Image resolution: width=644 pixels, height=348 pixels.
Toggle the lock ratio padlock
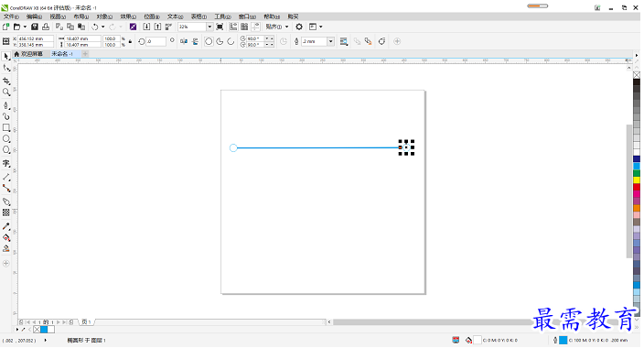pyautogui.click(x=130, y=41)
